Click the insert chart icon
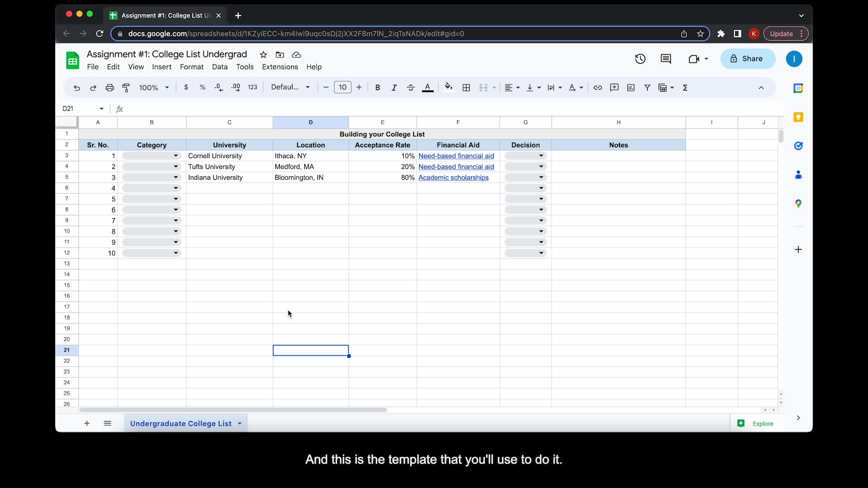 point(631,88)
